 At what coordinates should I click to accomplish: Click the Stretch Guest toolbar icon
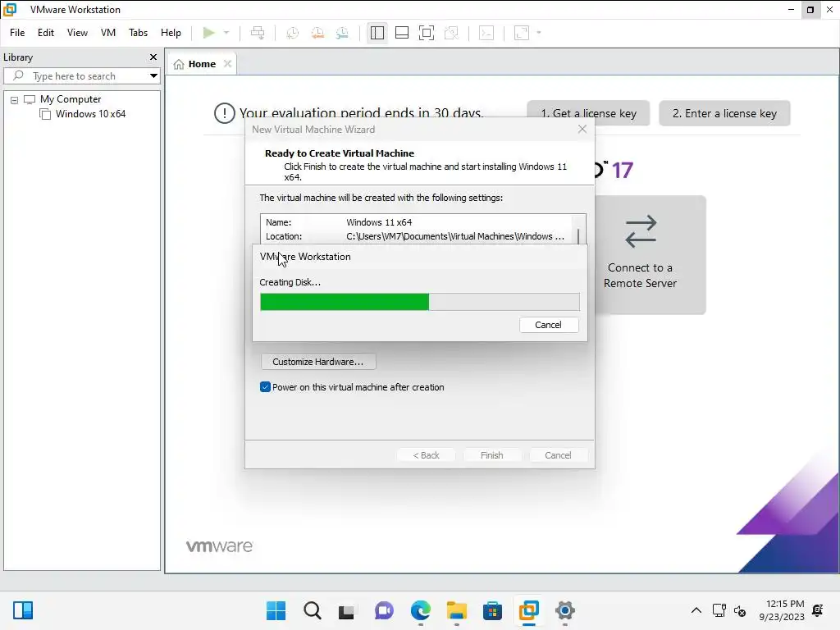(x=522, y=33)
